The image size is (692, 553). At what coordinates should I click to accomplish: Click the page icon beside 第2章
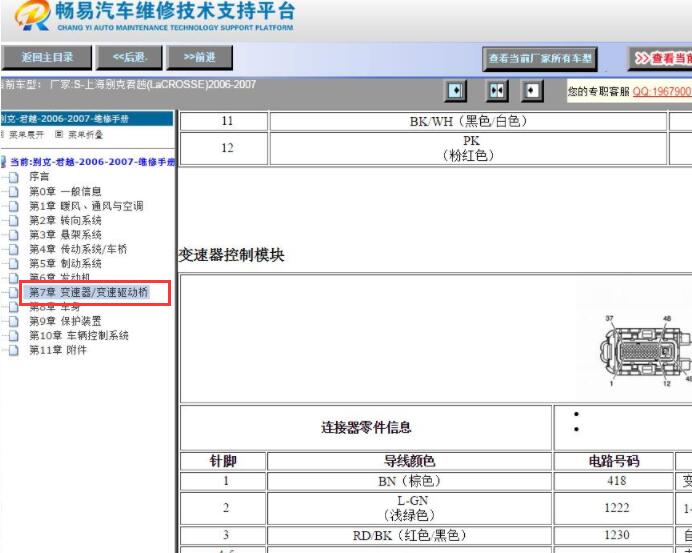[14, 221]
